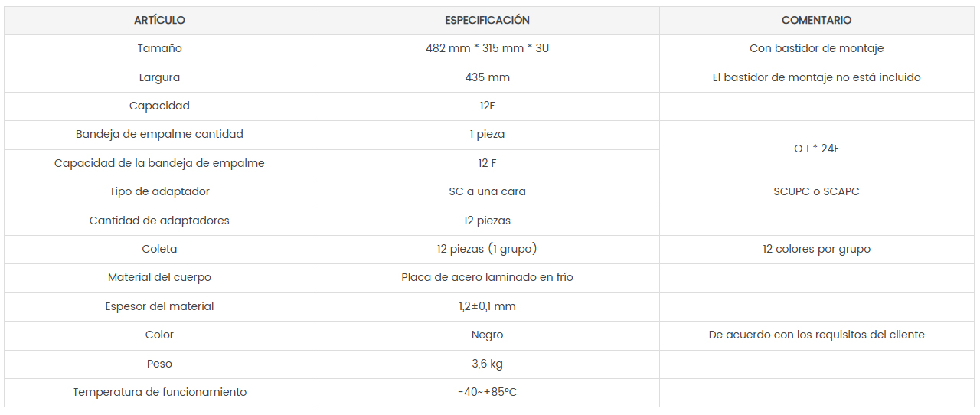Image resolution: width=980 pixels, height=415 pixels.
Task: Click the SCUPC o SCAPC comment
Action: (816, 191)
